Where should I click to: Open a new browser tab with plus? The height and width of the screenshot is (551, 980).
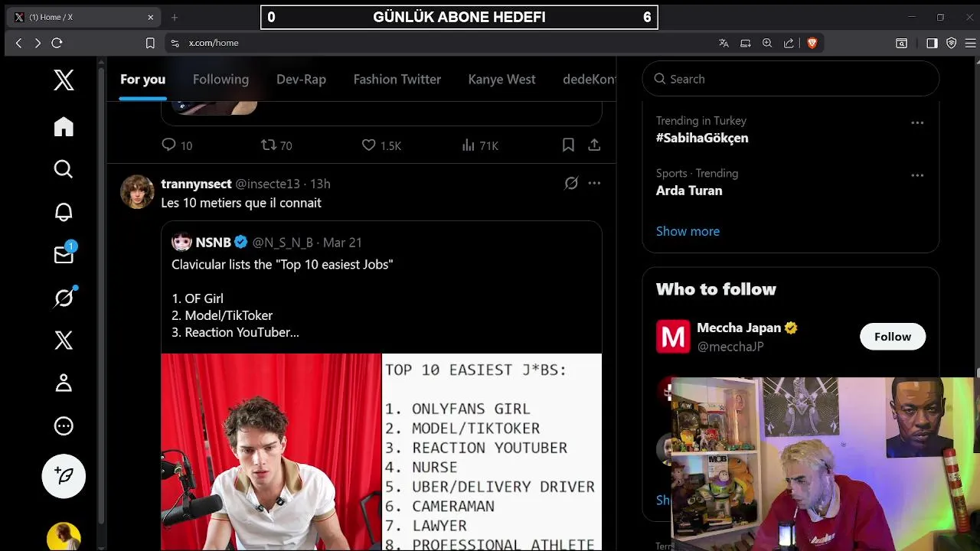click(x=175, y=17)
